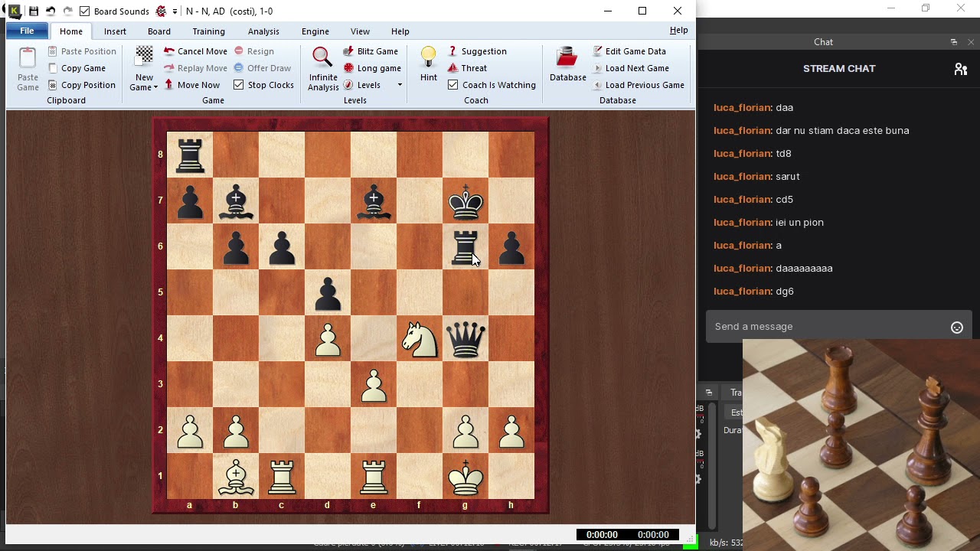Open the View tab
The image size is (980, 551).
click(360, 31)
